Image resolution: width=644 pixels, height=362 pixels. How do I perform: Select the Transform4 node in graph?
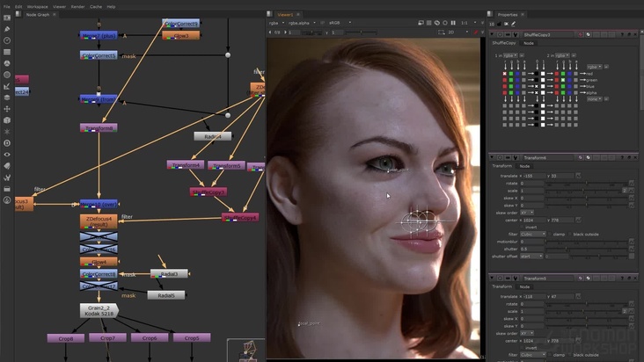click(x=186, y=164)
